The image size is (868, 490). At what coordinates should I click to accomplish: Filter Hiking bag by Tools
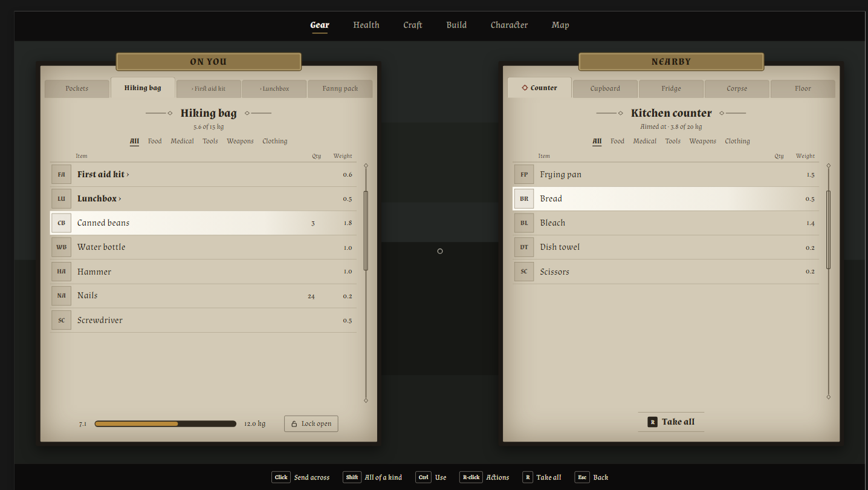coord(210,141)
